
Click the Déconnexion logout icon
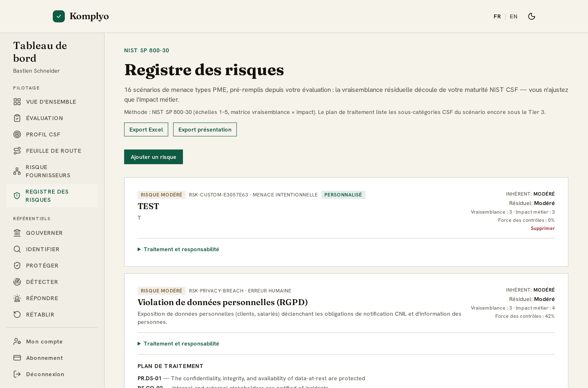click(17, 374)
